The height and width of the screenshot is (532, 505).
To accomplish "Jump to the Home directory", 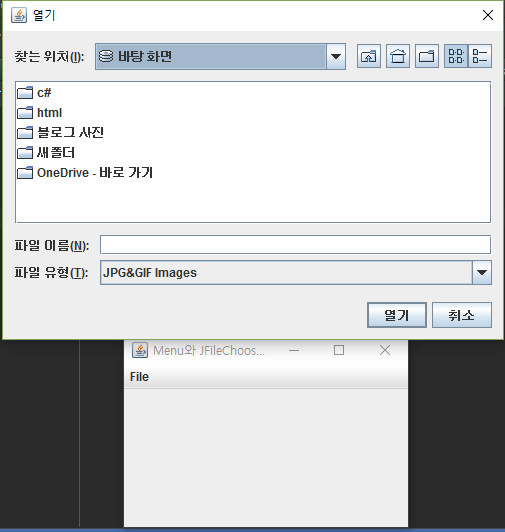I will point(398,56).
